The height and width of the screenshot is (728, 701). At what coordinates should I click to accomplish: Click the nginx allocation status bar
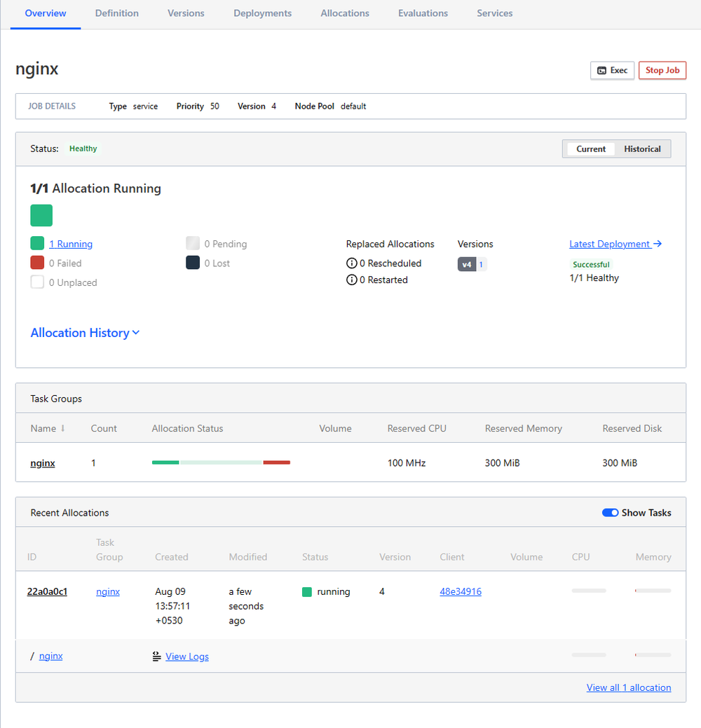[x=221, y=462]
